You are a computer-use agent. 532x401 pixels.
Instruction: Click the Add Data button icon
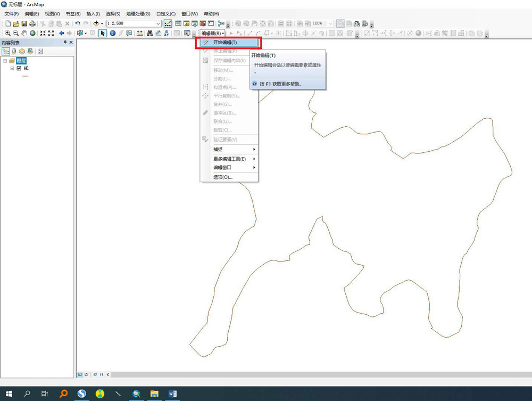(96, 23)
